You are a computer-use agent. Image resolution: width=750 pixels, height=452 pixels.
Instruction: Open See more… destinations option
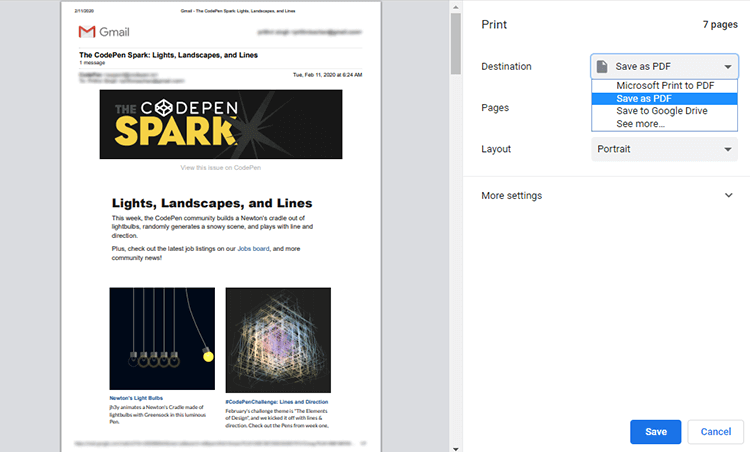(664, 124)
